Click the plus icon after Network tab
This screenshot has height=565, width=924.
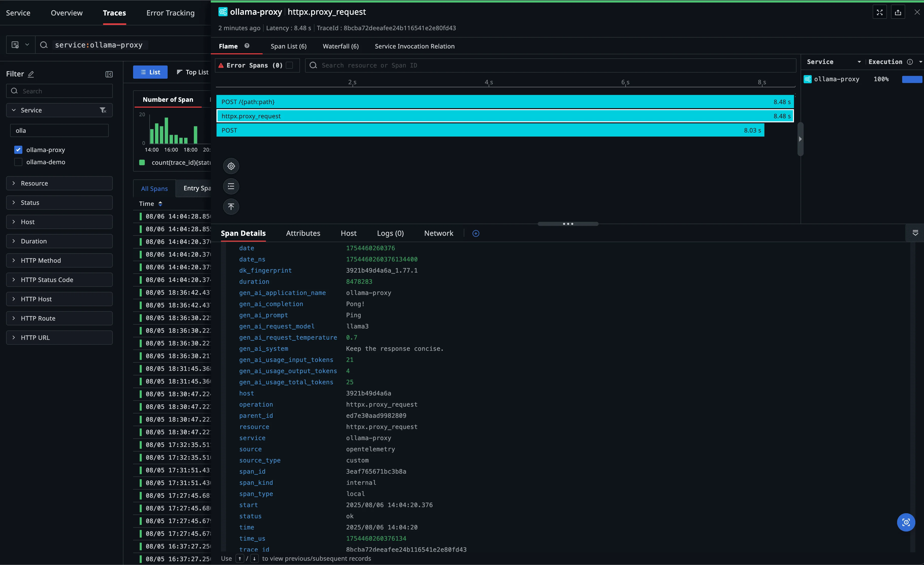click(475, 234)
